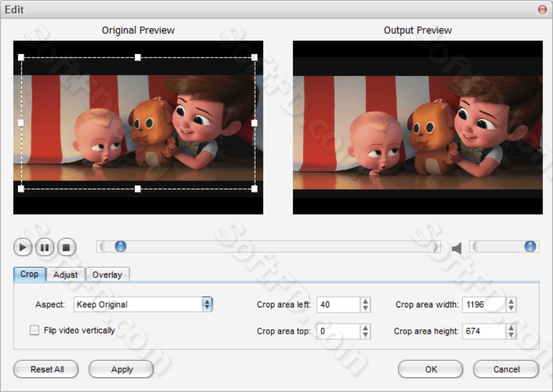The height and width of the screenshot is (392, 553).
Task: Decrease Crop area left value
Action: tap(365, 308)
